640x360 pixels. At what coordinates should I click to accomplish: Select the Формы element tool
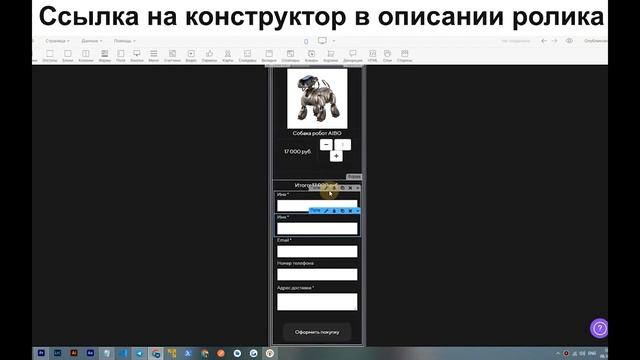(104, 56)
